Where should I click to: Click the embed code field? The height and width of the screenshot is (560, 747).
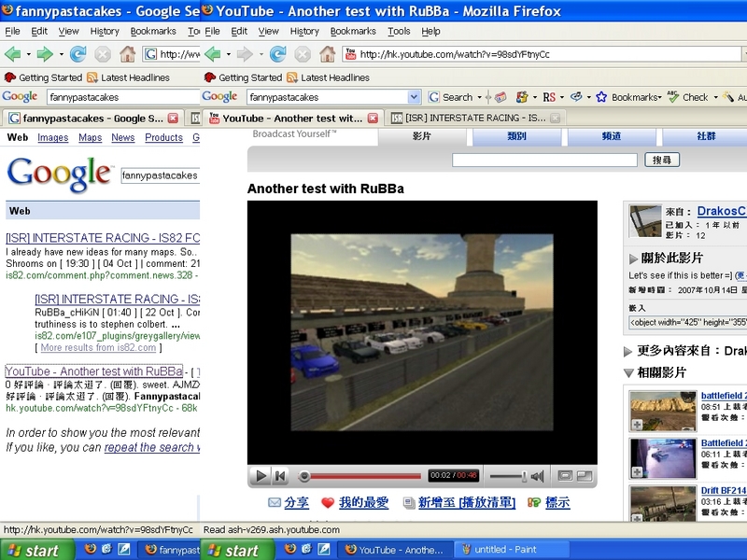pyautogui.click(x=687, y=322)
